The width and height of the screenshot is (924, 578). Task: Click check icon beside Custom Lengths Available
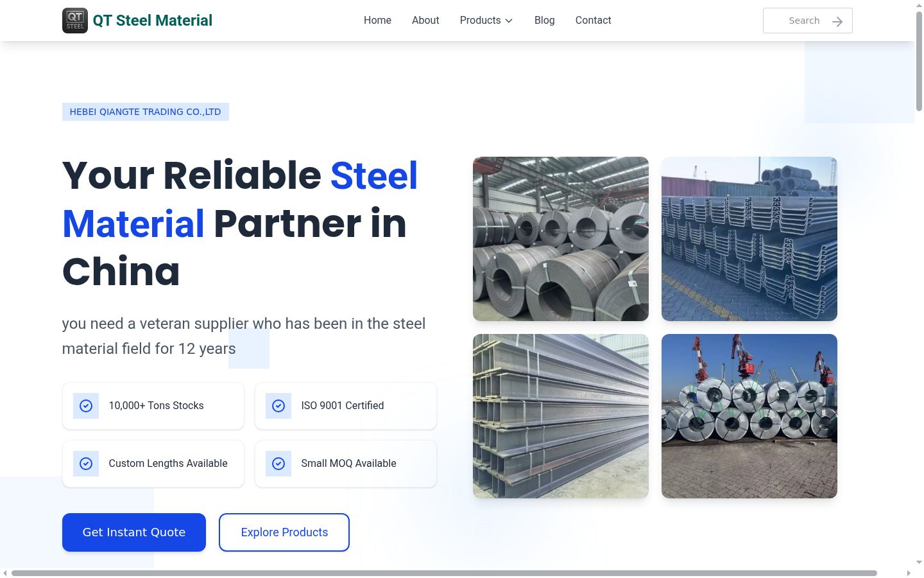click(x=86, y=464)
